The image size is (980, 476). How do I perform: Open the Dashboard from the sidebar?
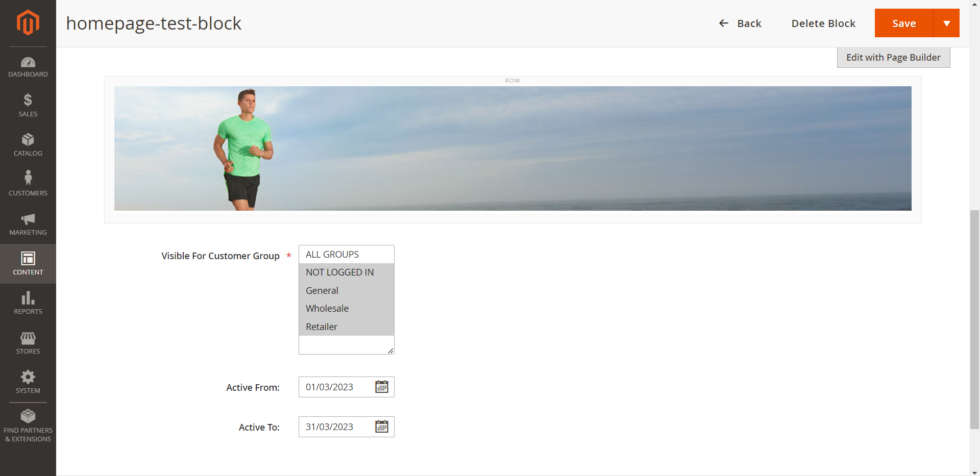pos(28,68)
